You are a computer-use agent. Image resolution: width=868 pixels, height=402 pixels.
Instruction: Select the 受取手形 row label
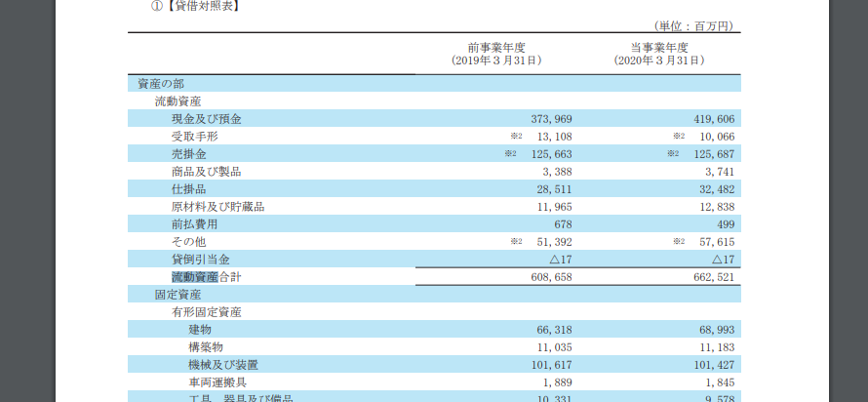pos(195,137)
